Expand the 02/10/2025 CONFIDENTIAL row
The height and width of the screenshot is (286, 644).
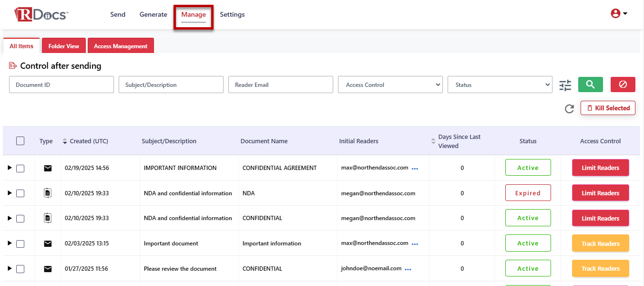[x=9, y=218]
